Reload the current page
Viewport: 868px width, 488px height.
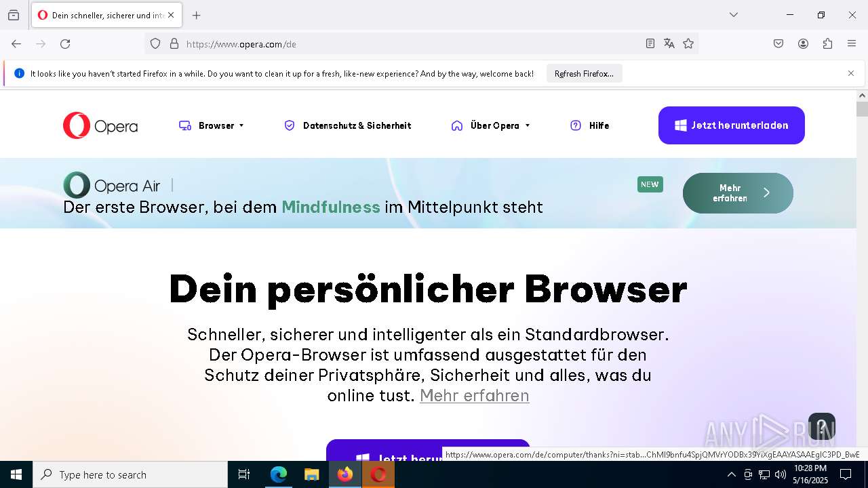coord(65,44)
